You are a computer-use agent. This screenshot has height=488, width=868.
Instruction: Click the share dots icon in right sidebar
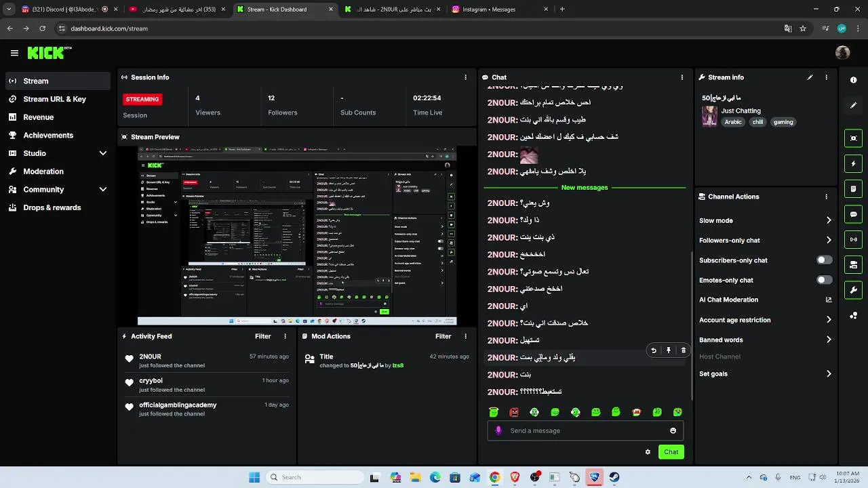click(853, 316)
